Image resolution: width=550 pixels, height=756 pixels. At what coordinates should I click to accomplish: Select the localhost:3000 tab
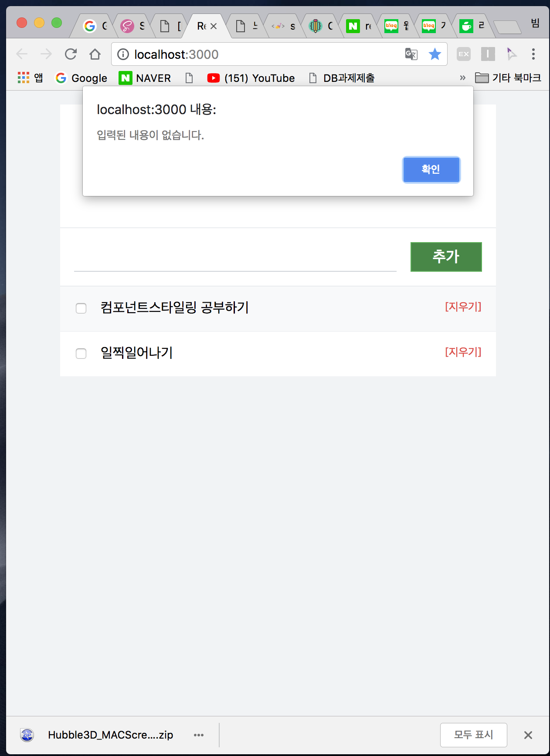[x=200, y=25]
